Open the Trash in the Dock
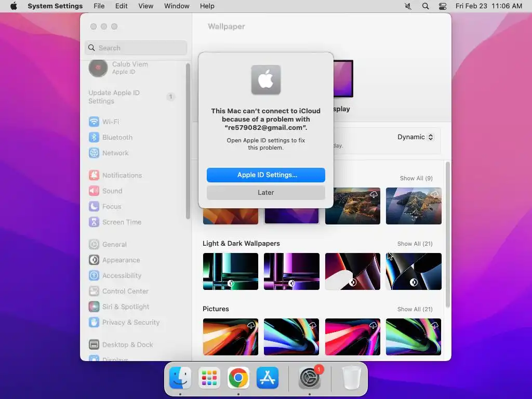This screenshot has width=532, height=399. [x=351, y=378]
